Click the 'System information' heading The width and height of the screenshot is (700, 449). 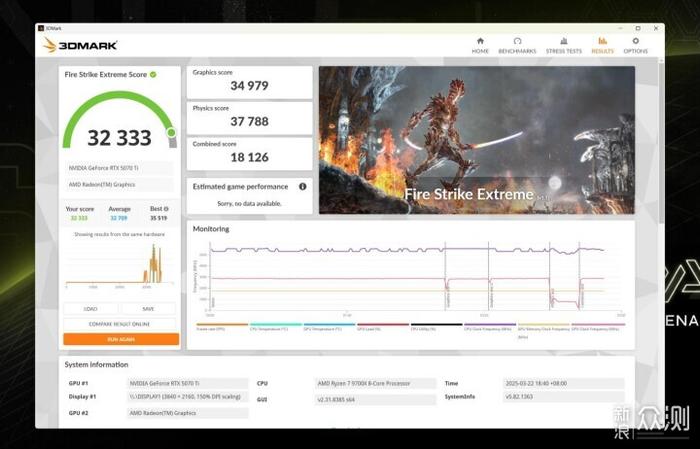click(96, 365)
